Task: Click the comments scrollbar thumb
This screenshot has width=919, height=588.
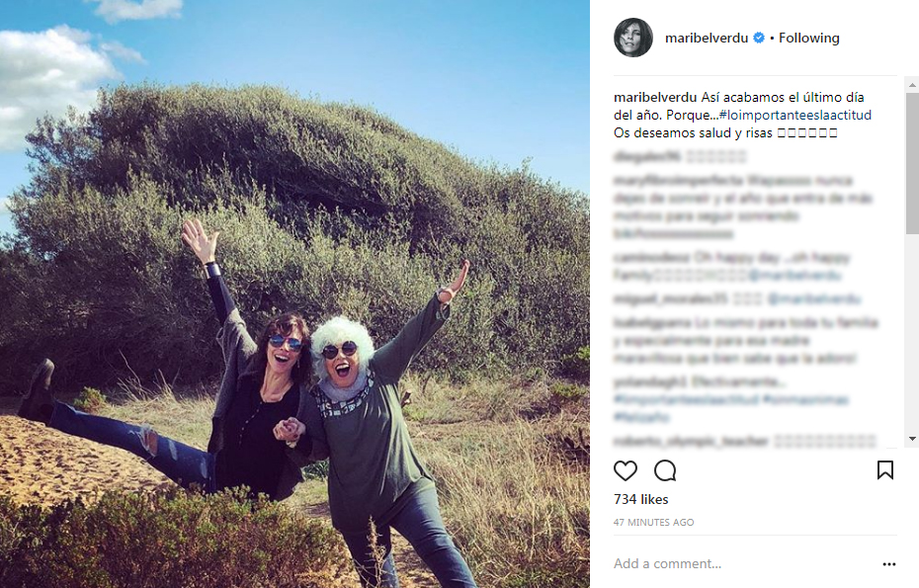Action: (x=912, y=163)
